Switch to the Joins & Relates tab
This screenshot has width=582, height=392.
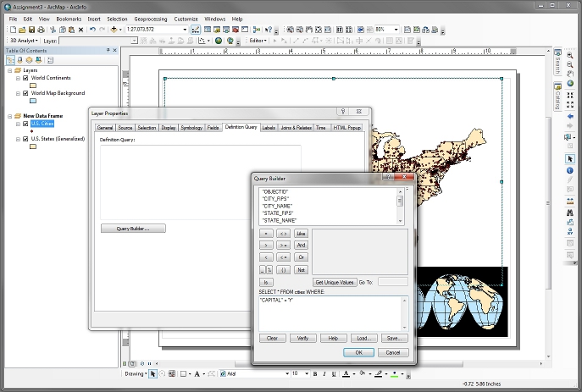[296, 128]
